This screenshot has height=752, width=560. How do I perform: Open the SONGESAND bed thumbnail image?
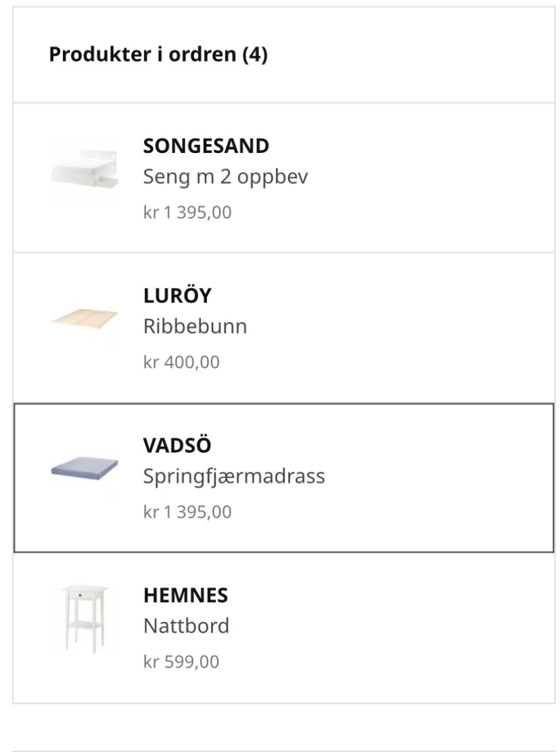(x=85, y=171)
